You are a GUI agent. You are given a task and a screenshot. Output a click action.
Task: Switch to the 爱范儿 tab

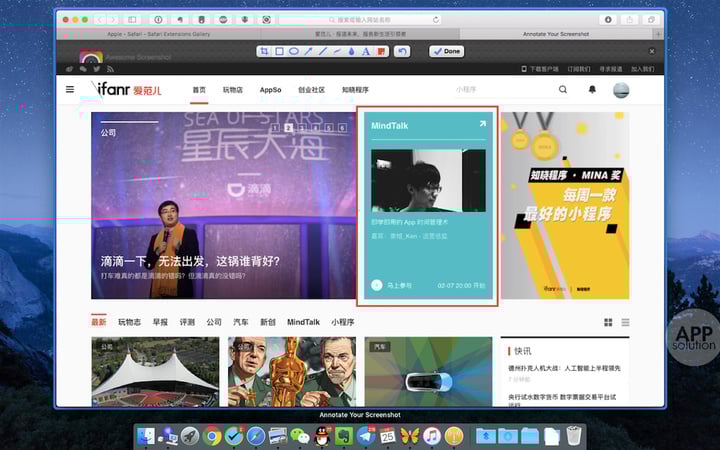(x=360, y=34)
